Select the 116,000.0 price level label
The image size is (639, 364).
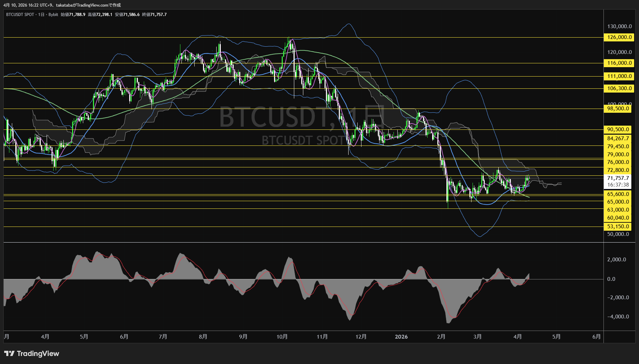click(618, 63)
